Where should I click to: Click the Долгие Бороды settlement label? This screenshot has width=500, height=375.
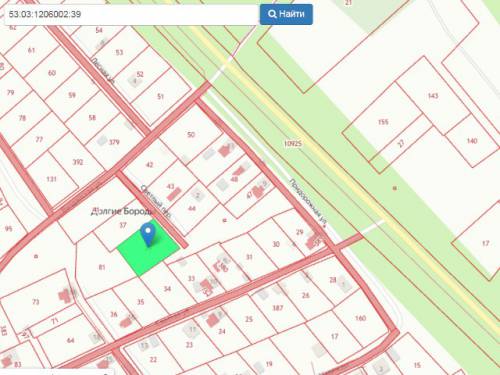(x=122, y=211)
